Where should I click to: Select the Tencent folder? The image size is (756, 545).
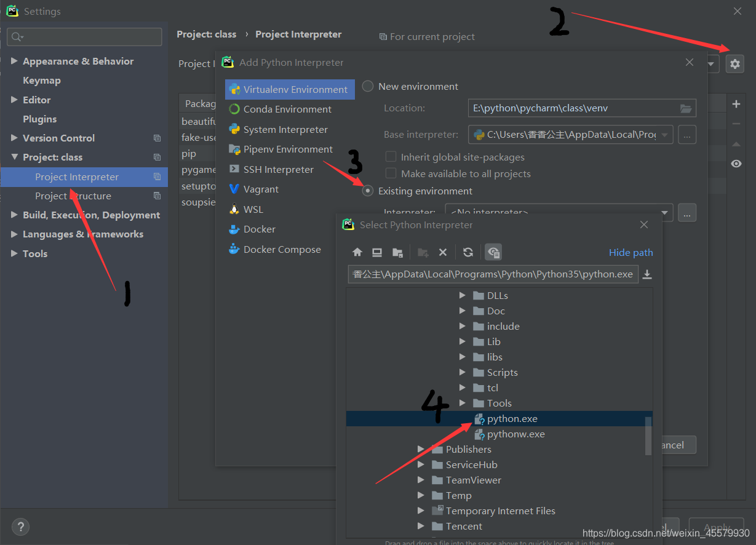[x=464, y=527]
